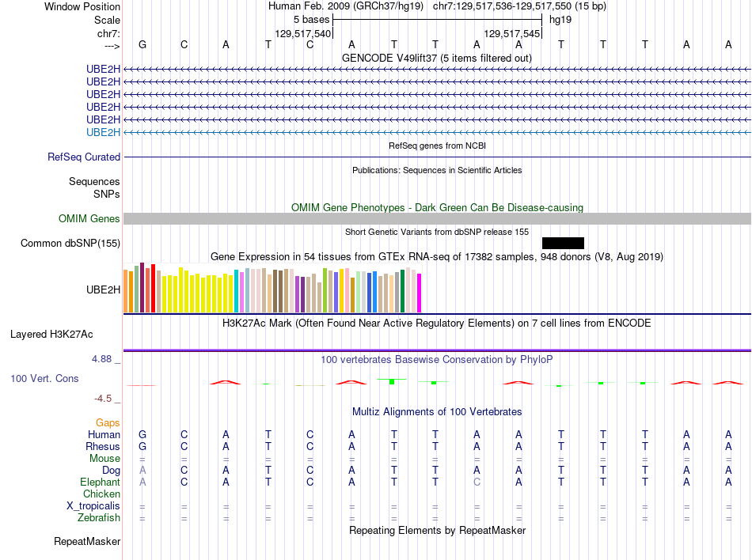Open 100 vertebrates Basewise Conservation by PhyloP title

437,359
